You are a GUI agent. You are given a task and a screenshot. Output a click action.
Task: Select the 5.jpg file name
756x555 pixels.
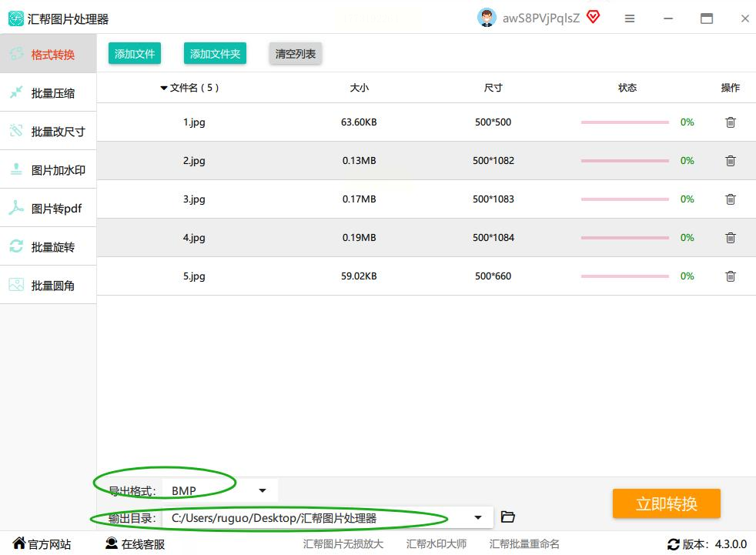194,277
